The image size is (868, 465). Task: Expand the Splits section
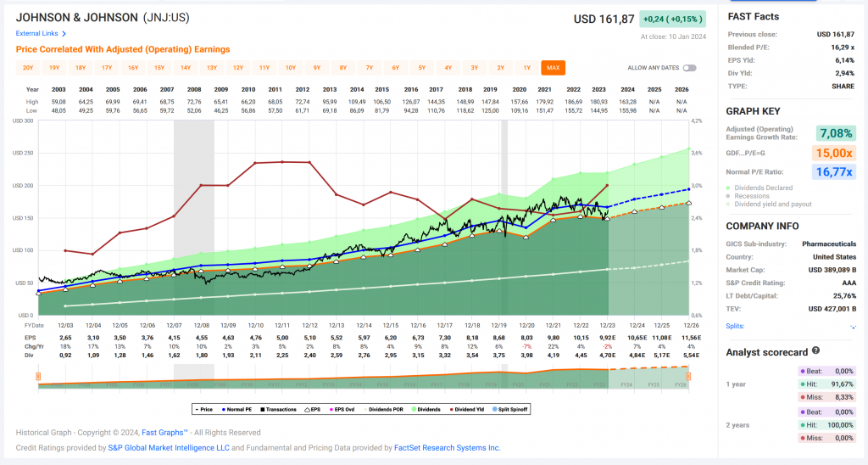point(852,325)
